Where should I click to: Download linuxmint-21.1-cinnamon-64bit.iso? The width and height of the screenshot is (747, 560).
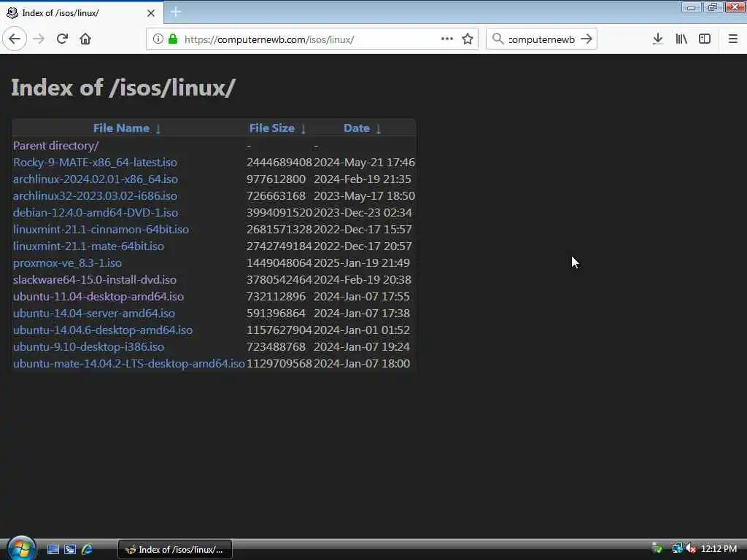[x=101, y=229]
